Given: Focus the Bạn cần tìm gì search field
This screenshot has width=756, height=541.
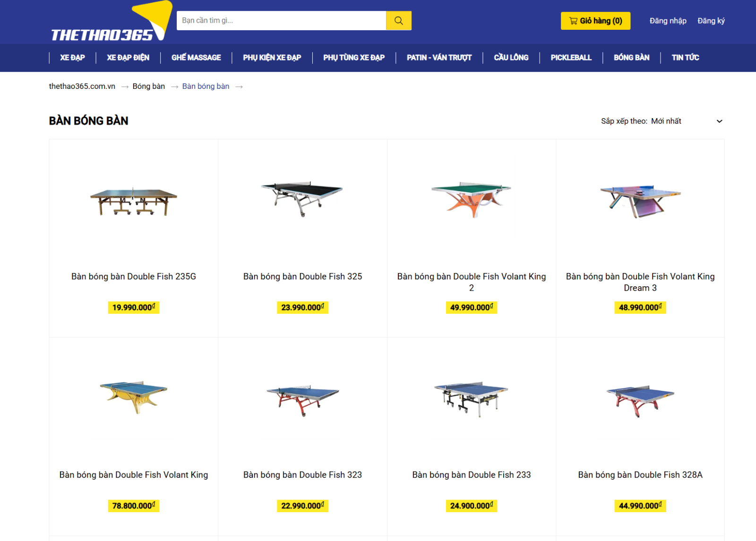Looking at the screenshot, I should tap(282, 21).
